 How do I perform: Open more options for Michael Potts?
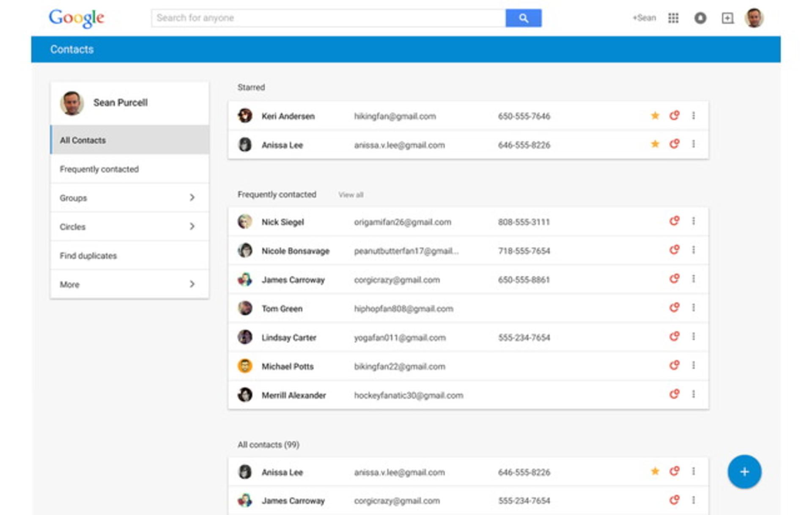[694, 365]
